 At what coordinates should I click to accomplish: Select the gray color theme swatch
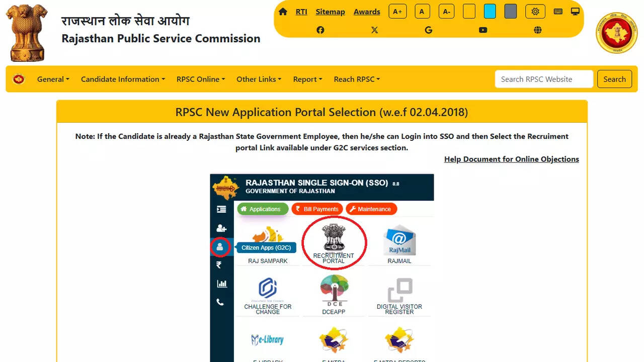coord(511,12)
